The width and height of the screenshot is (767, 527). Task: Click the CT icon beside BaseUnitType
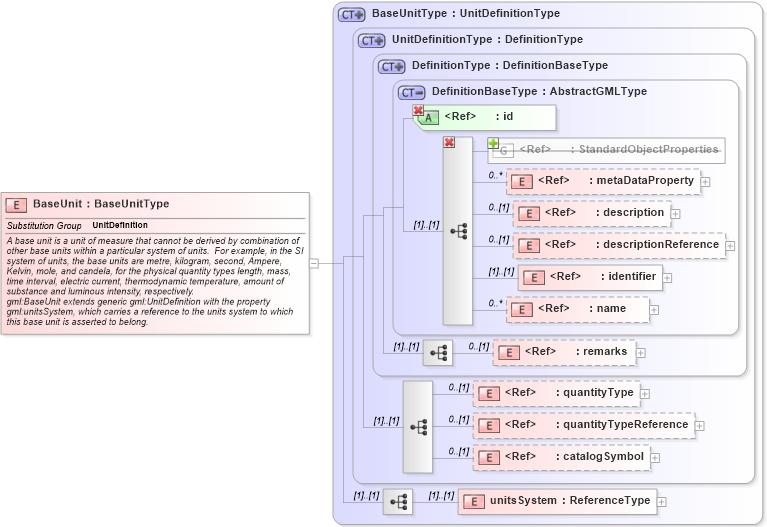click(351, 15)
